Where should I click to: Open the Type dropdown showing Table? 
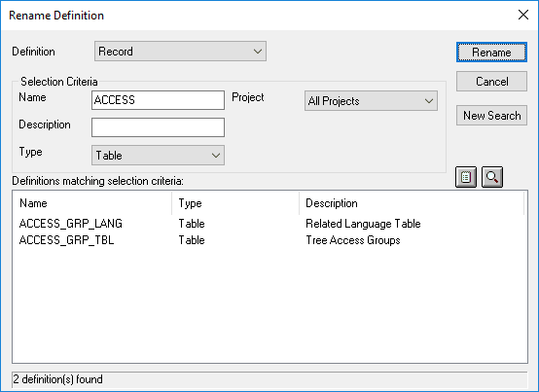158,156
